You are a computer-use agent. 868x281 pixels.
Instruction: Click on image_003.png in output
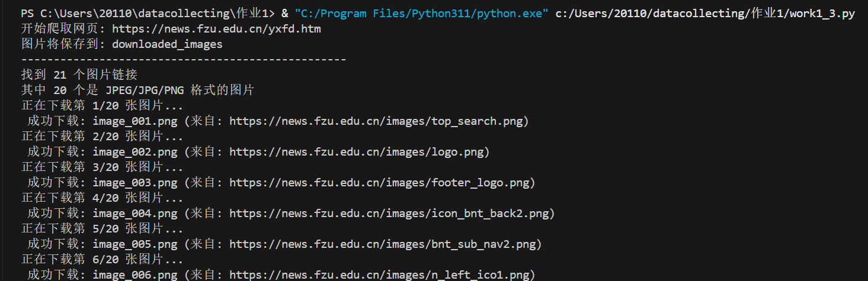135,183
